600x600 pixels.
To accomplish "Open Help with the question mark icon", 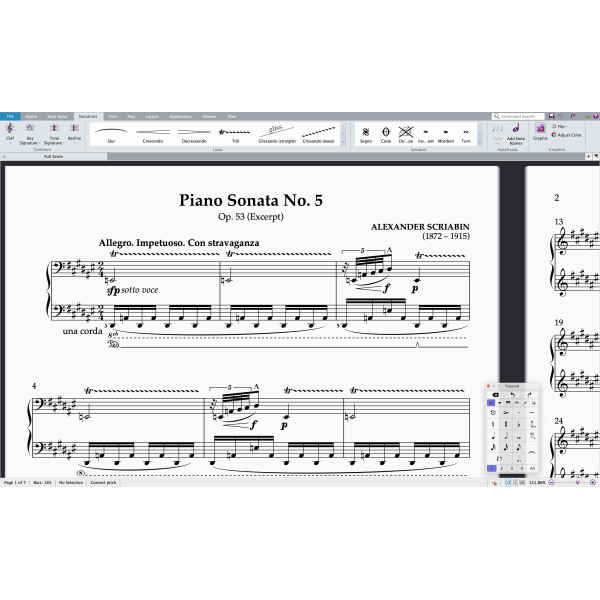I will [x=595, y=116].
